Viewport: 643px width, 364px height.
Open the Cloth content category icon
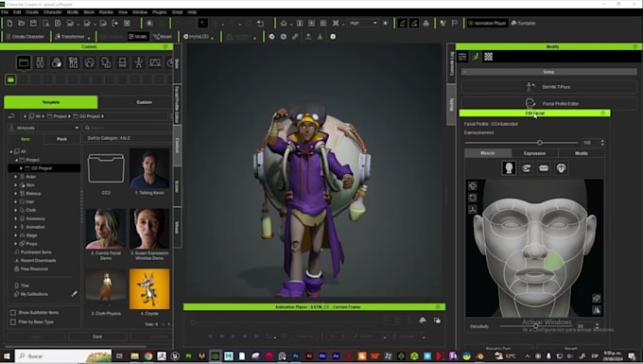point(106,62)
